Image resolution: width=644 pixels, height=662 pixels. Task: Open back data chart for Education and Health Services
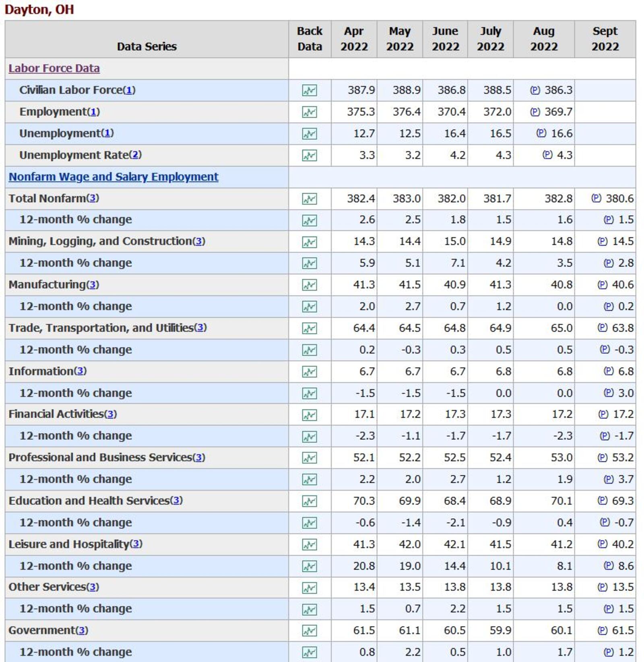[310, 501]
